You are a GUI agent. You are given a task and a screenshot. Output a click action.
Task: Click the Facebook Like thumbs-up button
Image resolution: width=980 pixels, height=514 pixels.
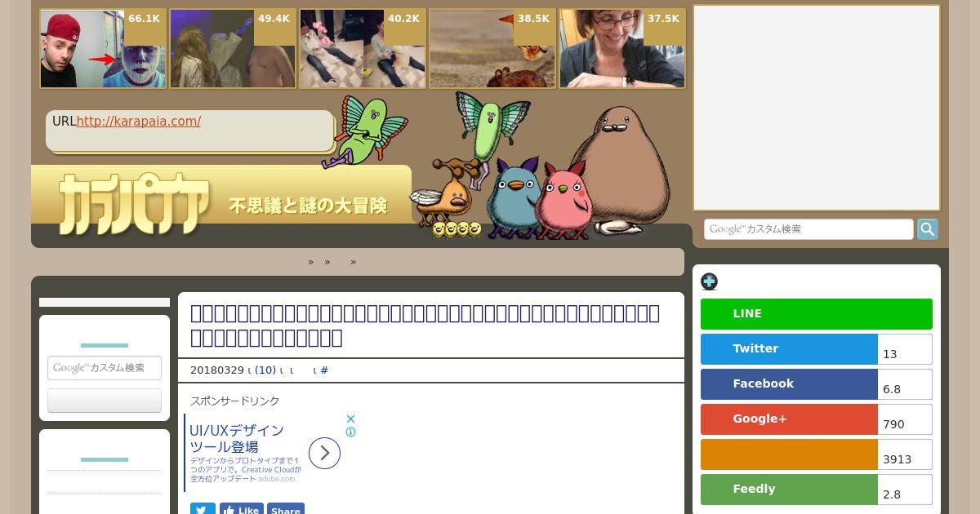(241, 510)
